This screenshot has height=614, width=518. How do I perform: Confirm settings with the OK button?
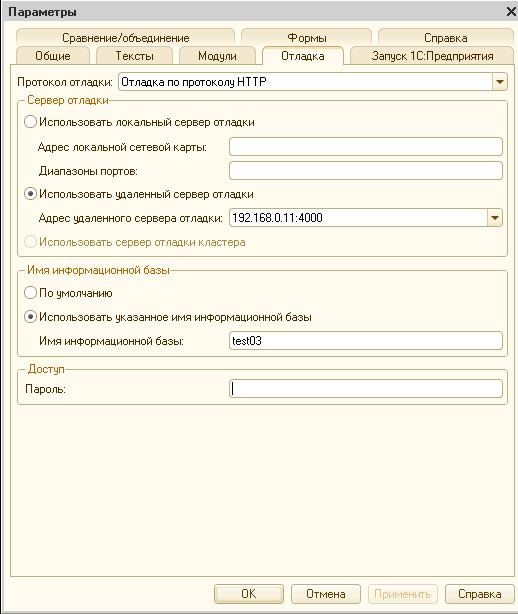pyautogui.click(x=249, y=594)
